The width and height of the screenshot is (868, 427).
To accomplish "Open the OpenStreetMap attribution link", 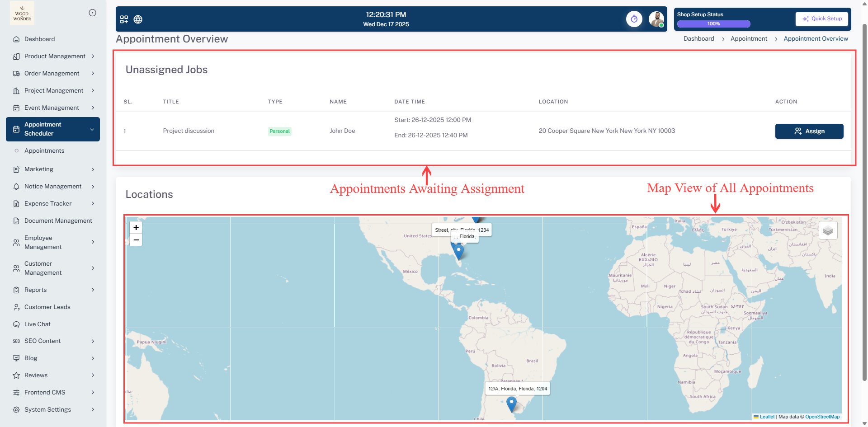I will 822,417.
